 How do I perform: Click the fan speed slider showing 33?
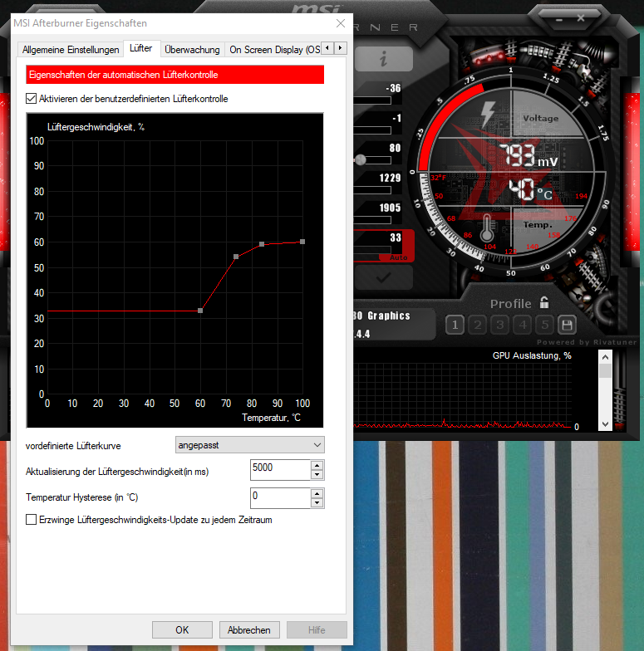click(372, 250)
